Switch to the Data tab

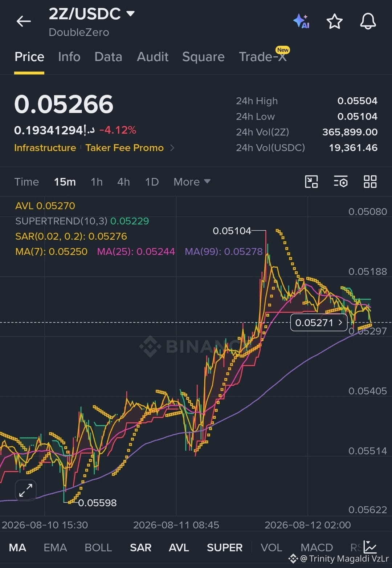tap(108, 57)
